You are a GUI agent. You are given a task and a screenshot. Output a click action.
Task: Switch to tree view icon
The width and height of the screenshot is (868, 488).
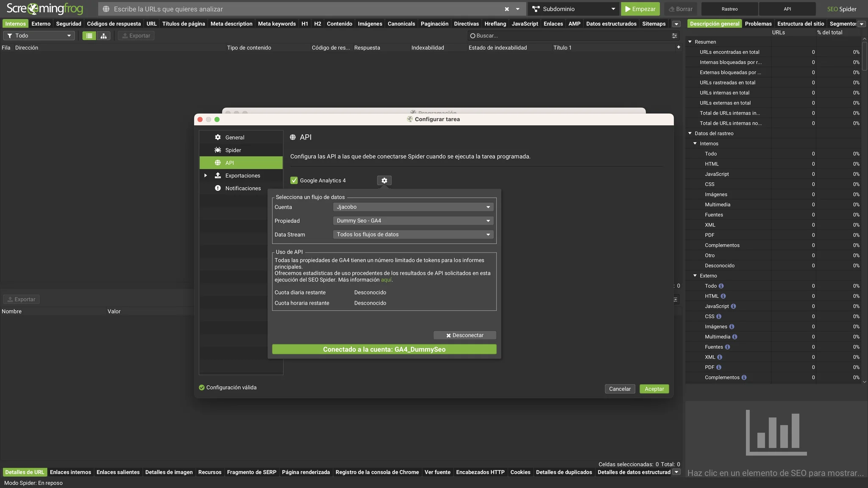coord(103,36)
